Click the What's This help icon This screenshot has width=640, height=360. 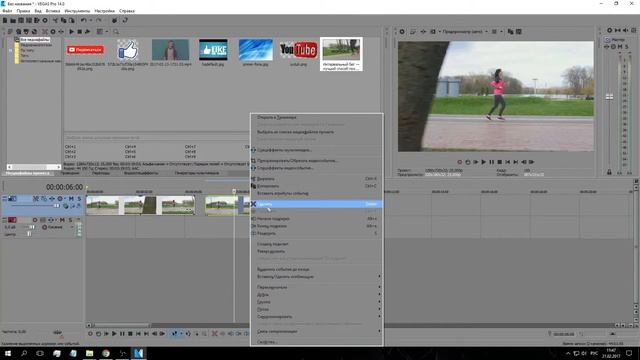(125, 20)
